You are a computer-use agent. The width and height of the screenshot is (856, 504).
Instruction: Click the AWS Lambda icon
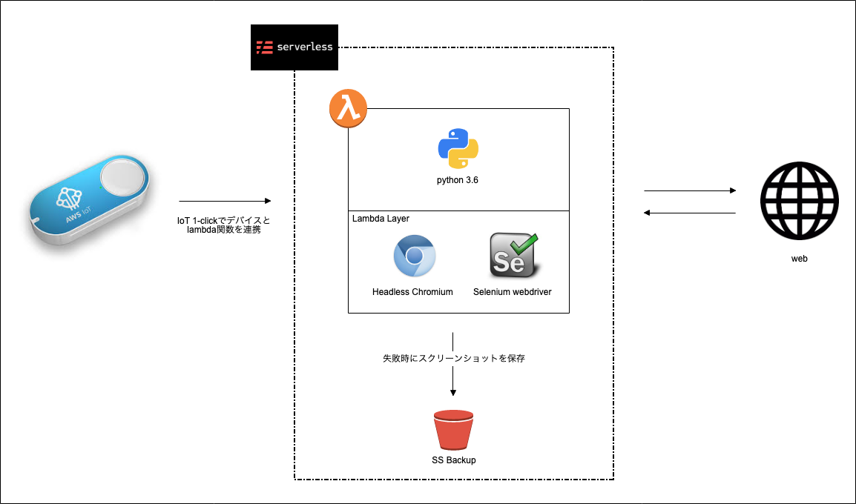click(x=348, y=108)
